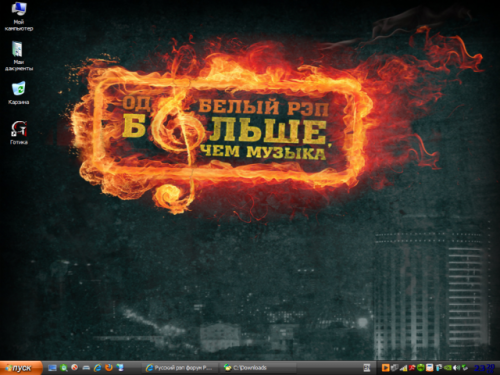The width and height of the screenshot is (500, 375).
Task: Click the red round quick launch icon
Action: (x=74, y=367)
